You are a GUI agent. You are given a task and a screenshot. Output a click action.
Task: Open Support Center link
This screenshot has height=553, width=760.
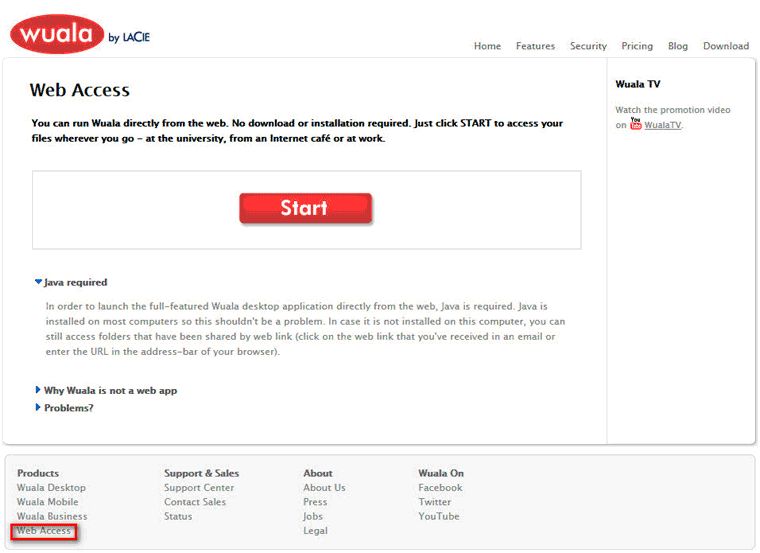(199, 488)
